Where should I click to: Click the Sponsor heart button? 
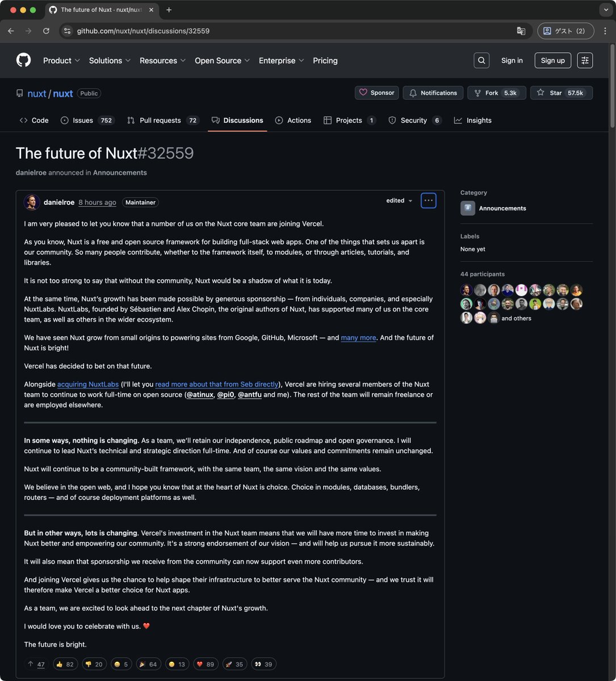[377, 93]
